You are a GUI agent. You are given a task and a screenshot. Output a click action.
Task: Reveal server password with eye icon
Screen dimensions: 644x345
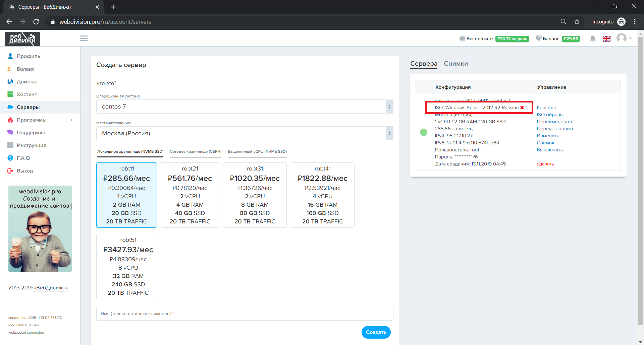coord(476,157)
